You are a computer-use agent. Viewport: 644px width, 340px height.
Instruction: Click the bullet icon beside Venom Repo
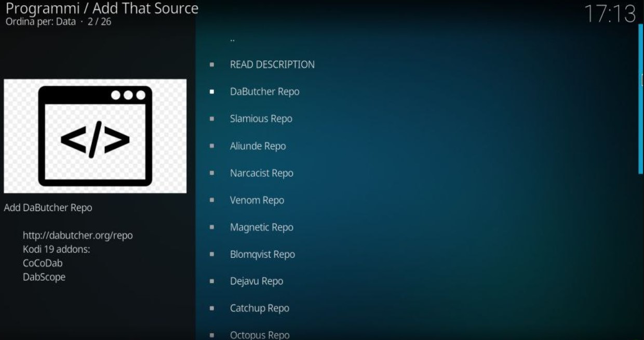click(212, 200)
